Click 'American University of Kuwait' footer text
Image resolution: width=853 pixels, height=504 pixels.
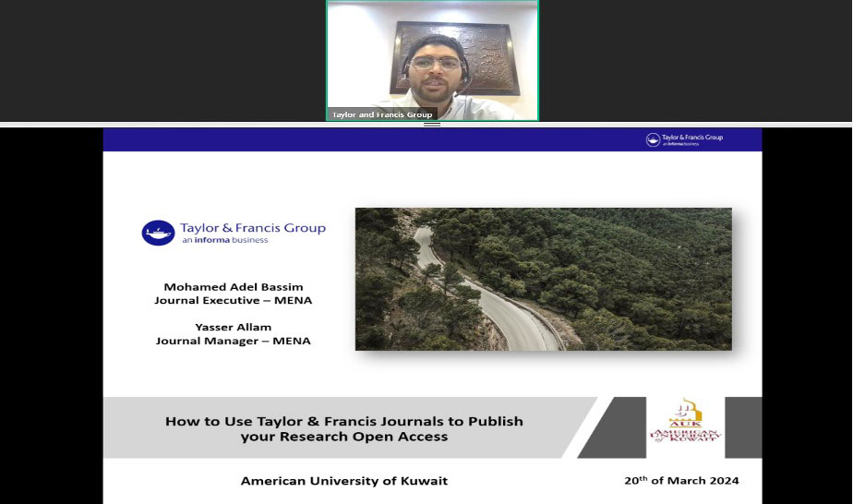tap(343, 481)
